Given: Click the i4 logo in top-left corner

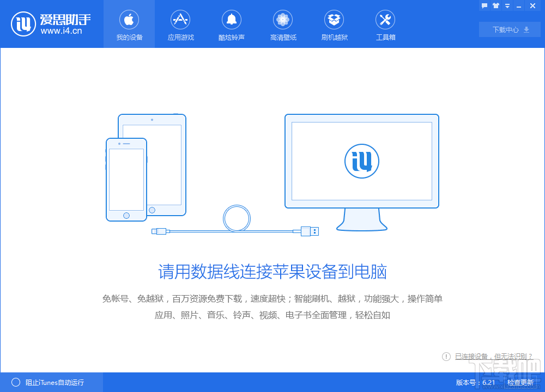Looking at the screenshot, I should [22, 23].
